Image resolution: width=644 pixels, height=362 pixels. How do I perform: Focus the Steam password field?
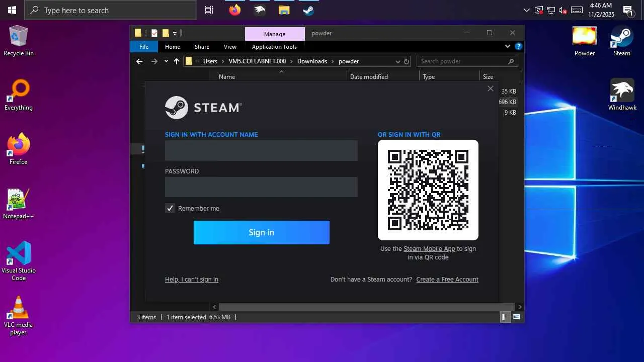click(x=261, y=187)
